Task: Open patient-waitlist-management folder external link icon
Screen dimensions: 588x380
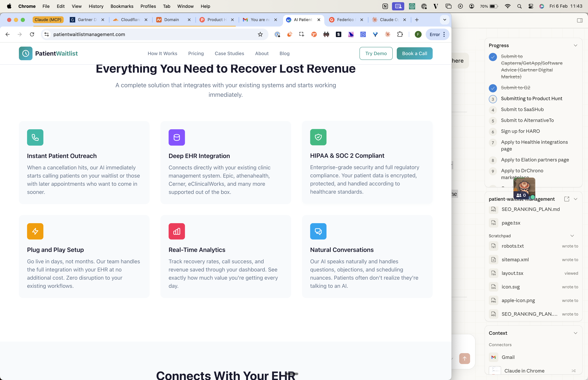Action: click(567, 199)
